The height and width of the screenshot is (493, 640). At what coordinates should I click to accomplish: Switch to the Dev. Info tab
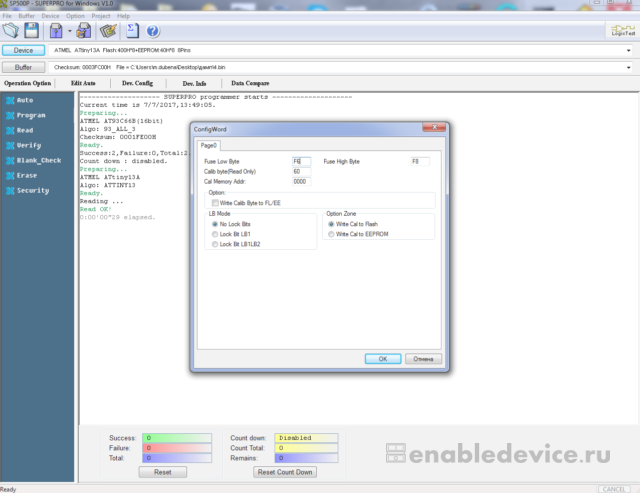pos(194,83)
